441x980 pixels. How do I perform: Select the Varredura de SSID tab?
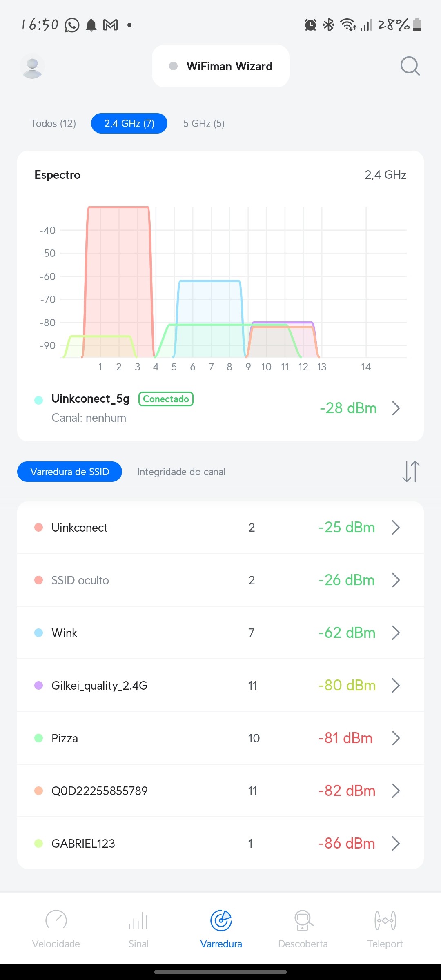69,472
